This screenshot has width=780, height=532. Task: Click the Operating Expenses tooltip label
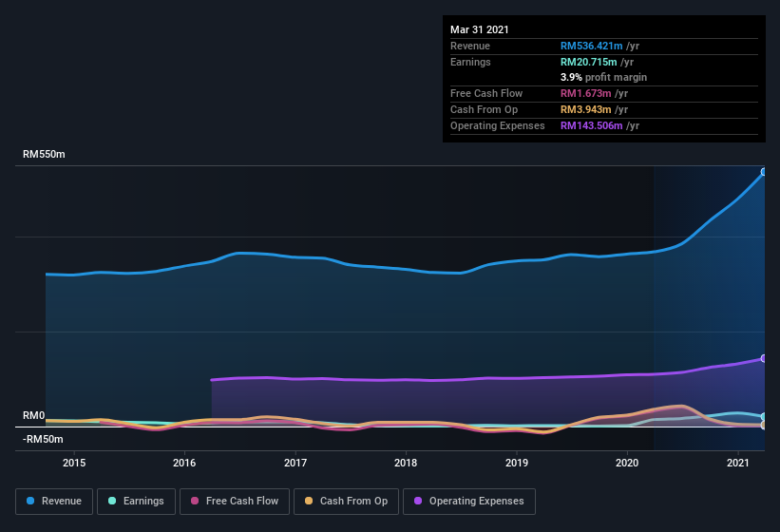(498, 125)
